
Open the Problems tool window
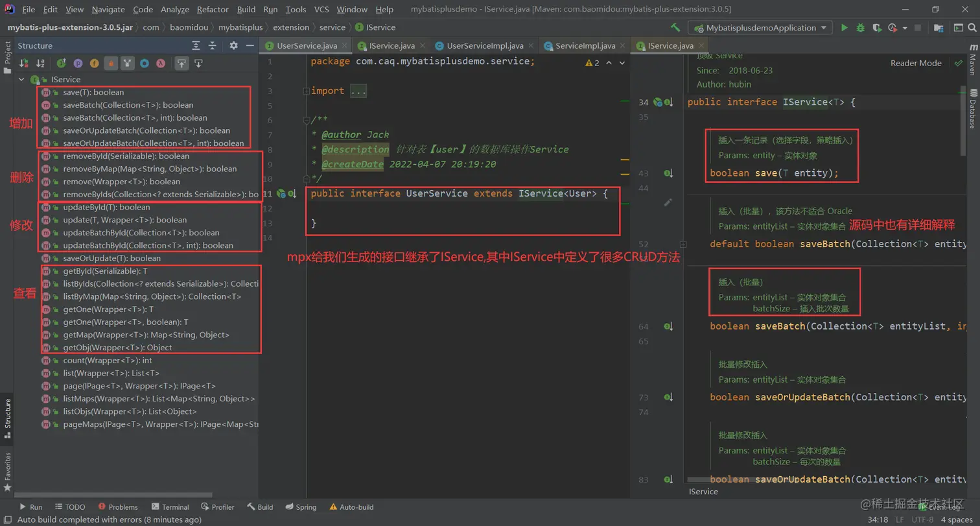(117, 507)
